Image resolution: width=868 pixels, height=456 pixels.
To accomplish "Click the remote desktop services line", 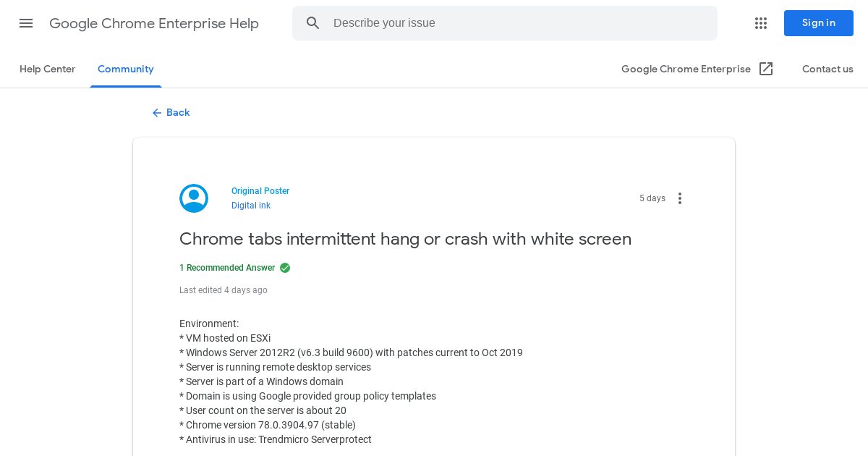I will coord(275,367).
